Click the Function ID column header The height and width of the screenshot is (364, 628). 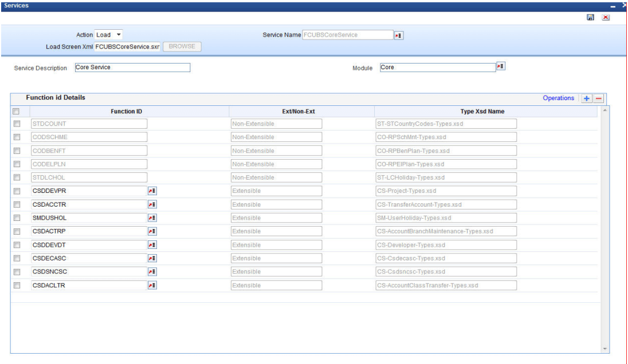(126, 111)
